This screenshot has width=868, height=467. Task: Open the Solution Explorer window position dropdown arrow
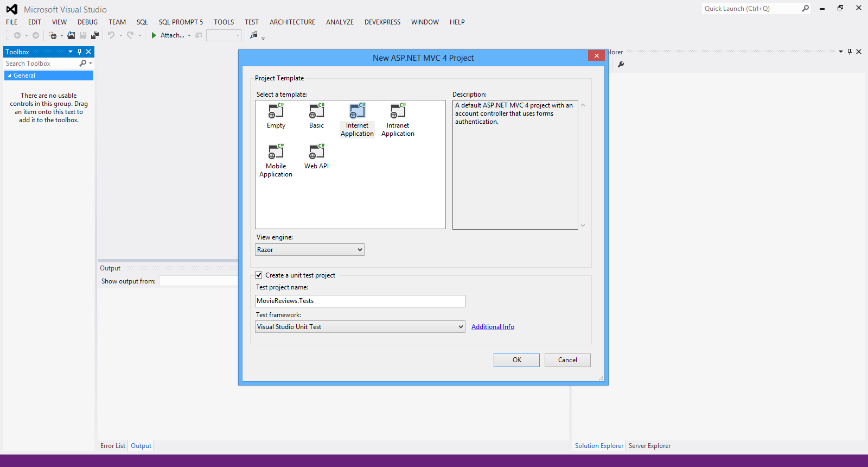841,52
